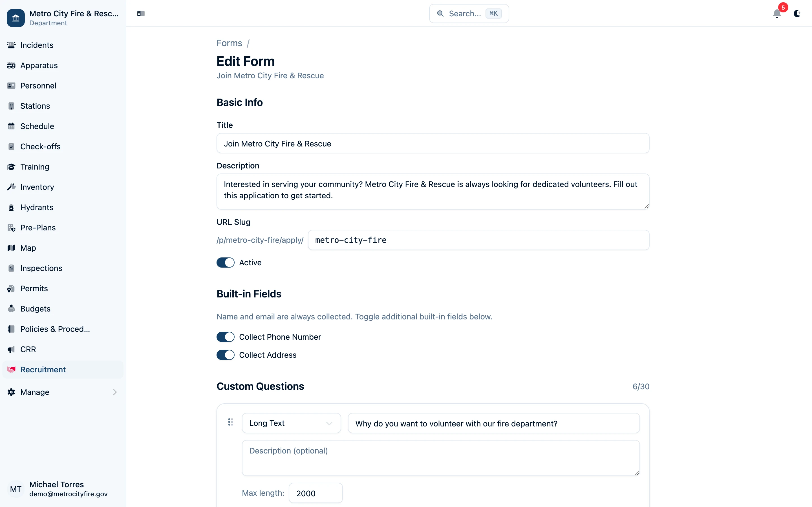Viewport: 812px width, 507px height.
Task: Open the Long Text question type dropdown
Action: (291, 423)
